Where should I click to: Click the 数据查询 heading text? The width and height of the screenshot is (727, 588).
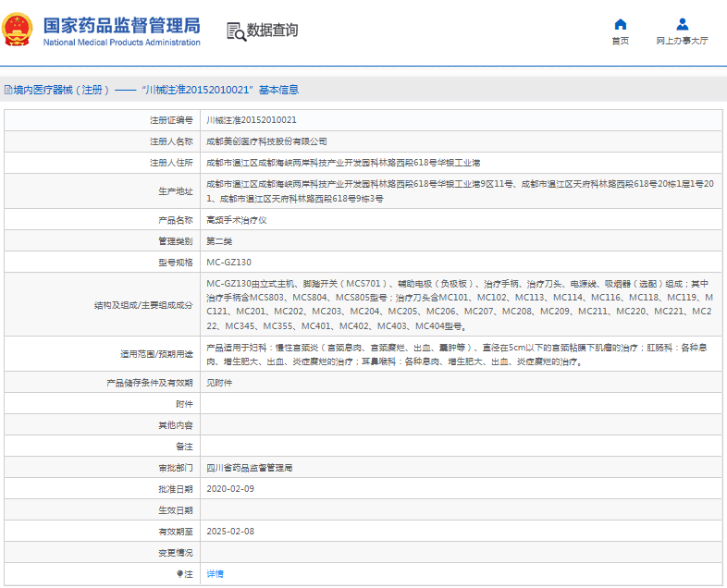[x=272, y=31]
